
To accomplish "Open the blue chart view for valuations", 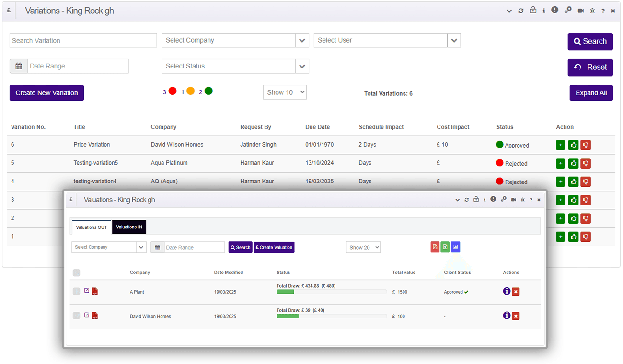I will pos(455,247).
